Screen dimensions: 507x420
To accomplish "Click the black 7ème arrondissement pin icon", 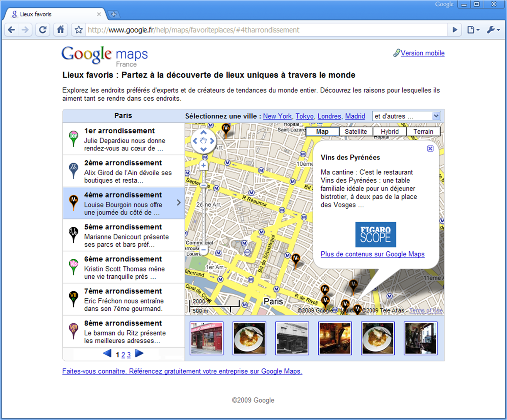I will coord(73,299).
